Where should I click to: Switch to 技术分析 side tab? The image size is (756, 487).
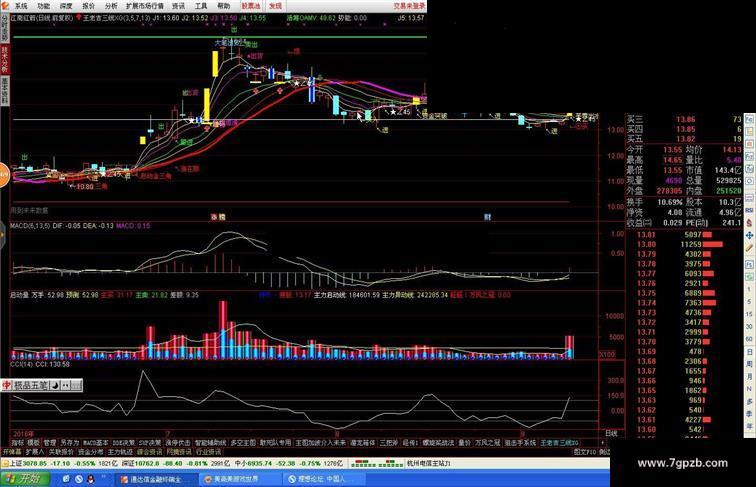[4, 60]
